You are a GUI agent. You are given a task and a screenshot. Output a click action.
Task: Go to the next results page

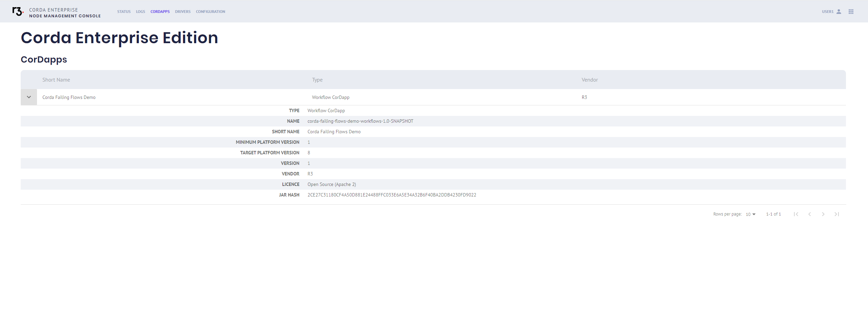pos(823,214)
